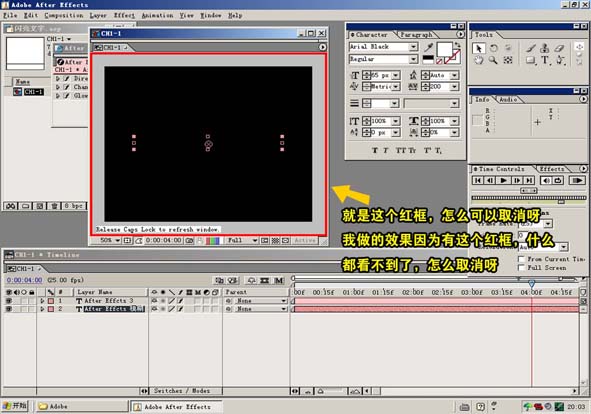591x414 pixels.
Task: Play the composition in Time Controls
Action: tap(503, 180)
